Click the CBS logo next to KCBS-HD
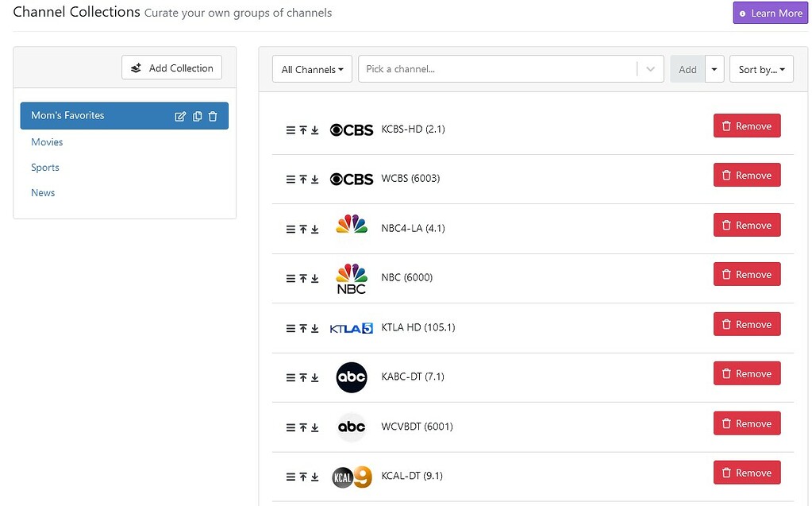The height and width of the screenshot is (506, 812). tap(351, 129)
